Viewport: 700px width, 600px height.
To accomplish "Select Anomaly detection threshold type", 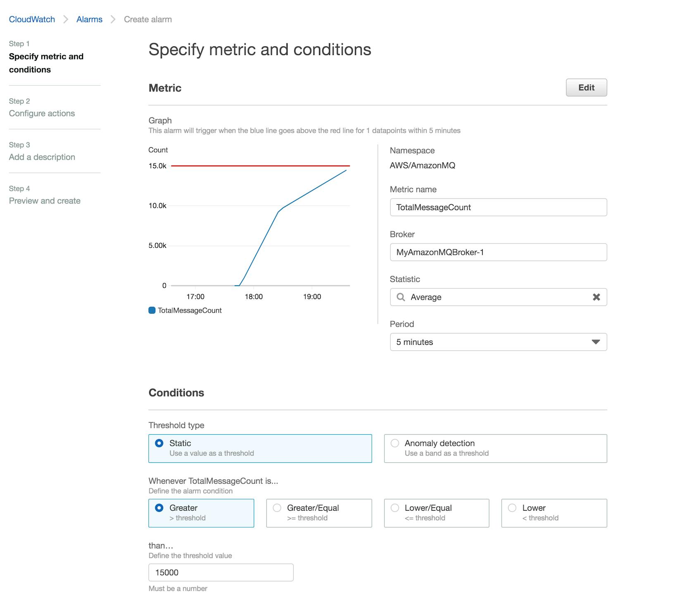I will pyautogui.click(x=395, y=443).
